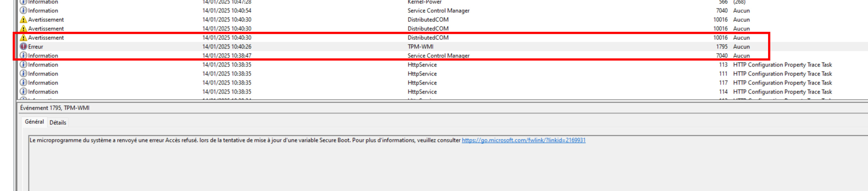Viewport: 868px width, 191px height.
Task: Click info icon of HttpService event 113
Action: (x=23, y=64)
